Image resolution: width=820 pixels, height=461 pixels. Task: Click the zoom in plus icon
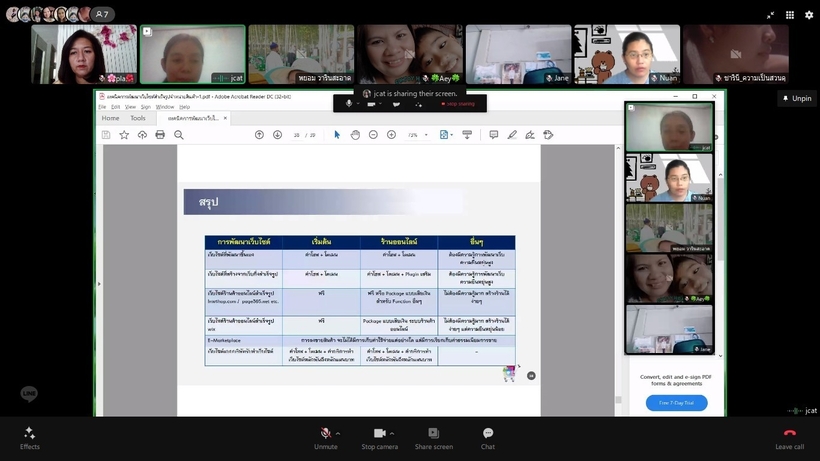(x=391, y=135)
